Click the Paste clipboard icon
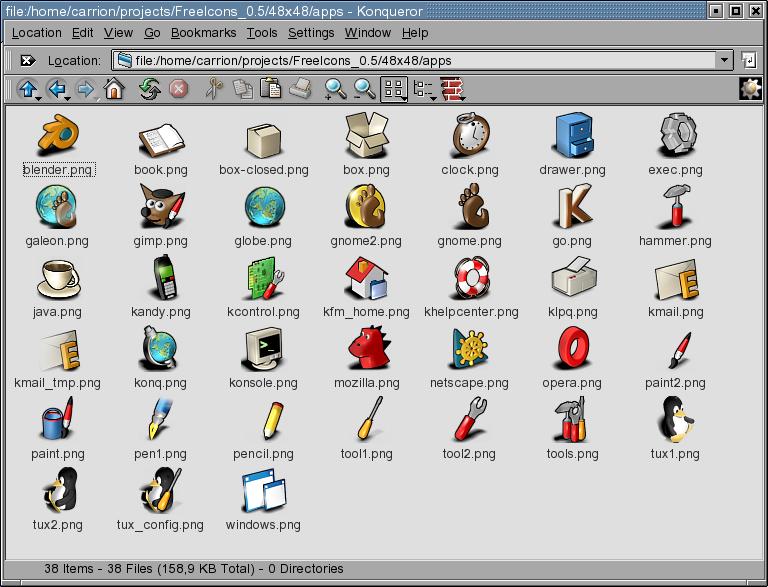Viewport: 768px width, 587px height. [x=271, y=89]
